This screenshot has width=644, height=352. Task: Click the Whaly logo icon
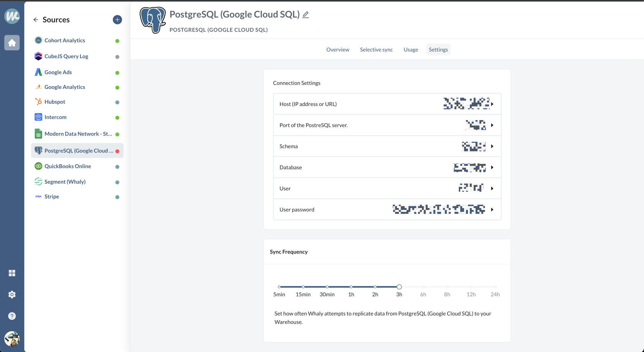[12, 16]
